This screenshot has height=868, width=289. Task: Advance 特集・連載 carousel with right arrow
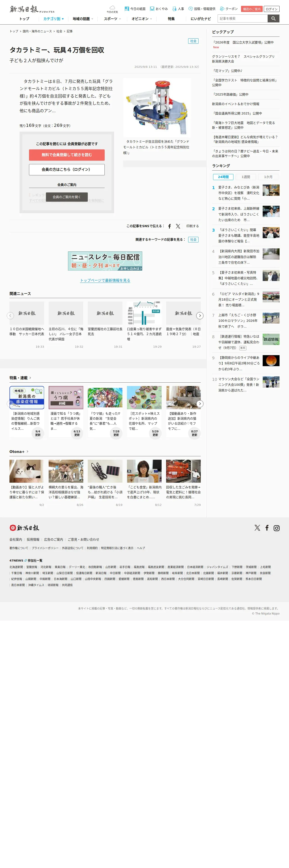tap(200, 404)
